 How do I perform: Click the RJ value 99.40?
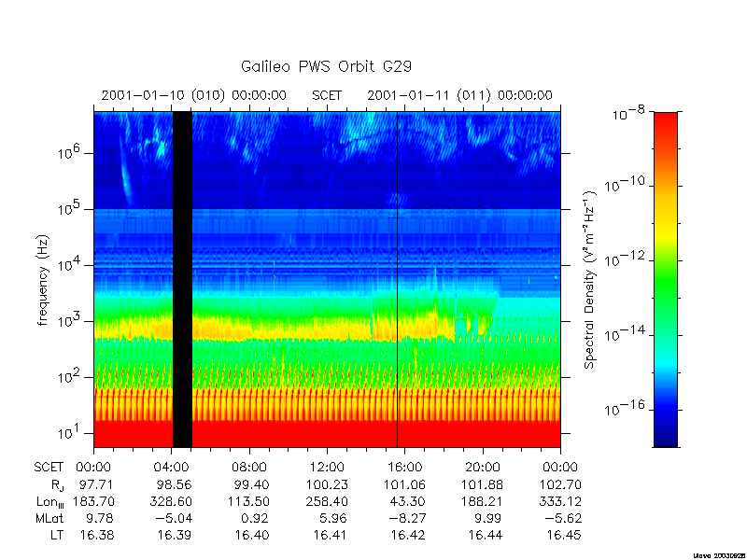251,484
